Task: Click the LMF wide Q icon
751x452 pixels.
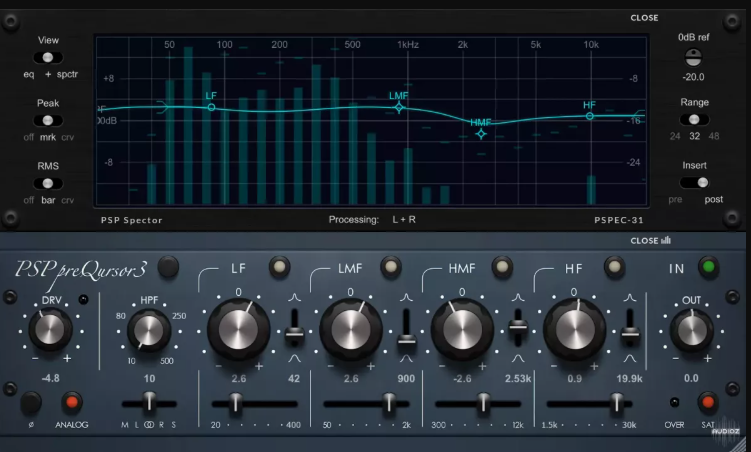Action: 406,358
